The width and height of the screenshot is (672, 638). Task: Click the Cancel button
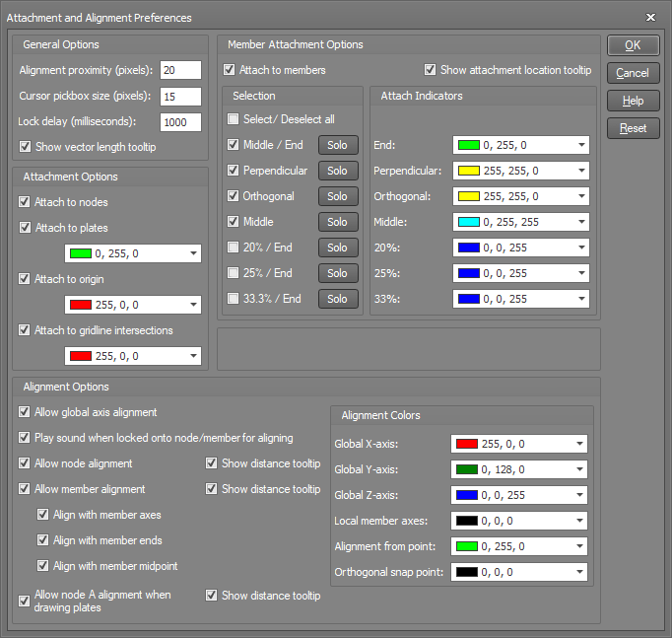coord(633,73)
